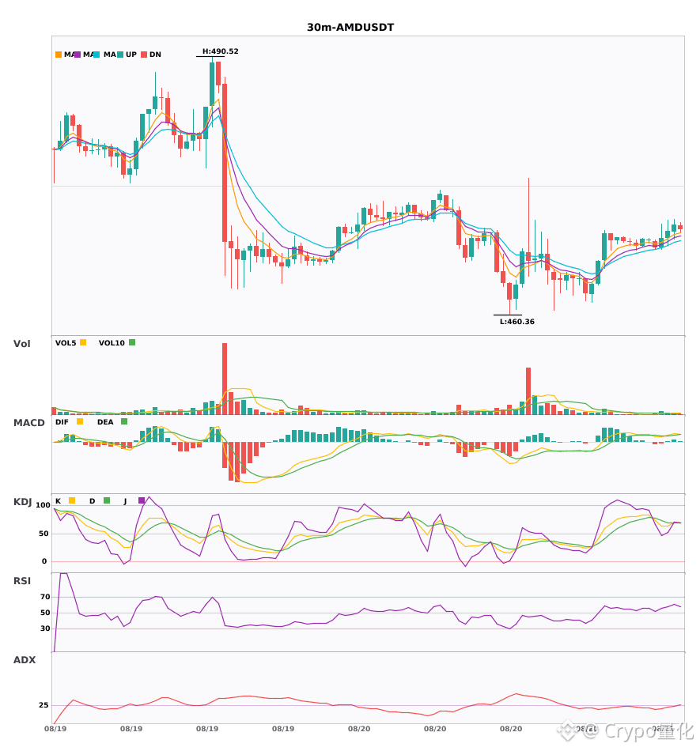
Task: Click the H:490.52 high price label
Action: point(220,51)
